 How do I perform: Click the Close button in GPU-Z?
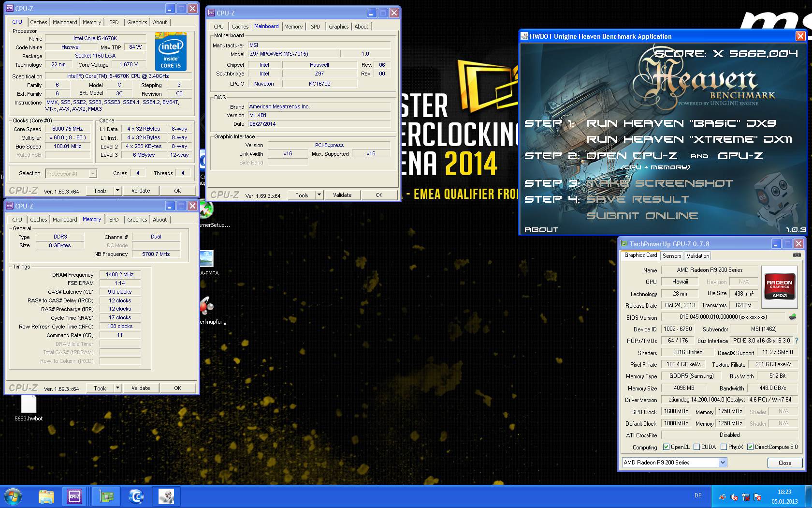coord(785,463)
